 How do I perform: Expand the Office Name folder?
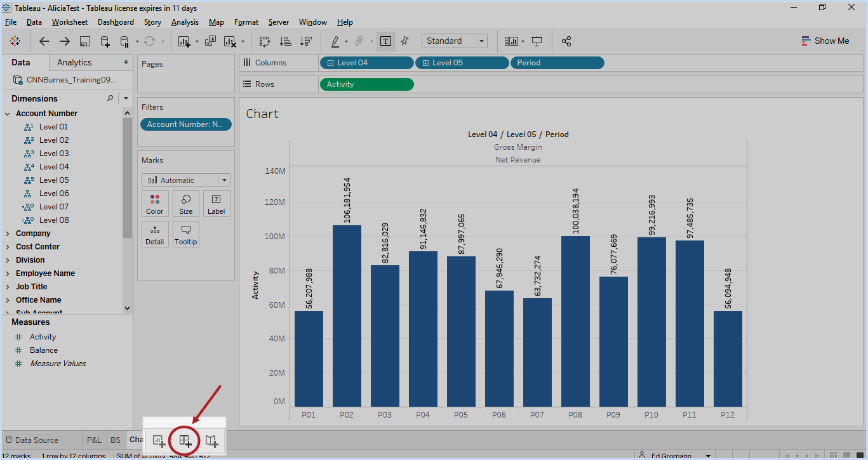click(8, 300)
